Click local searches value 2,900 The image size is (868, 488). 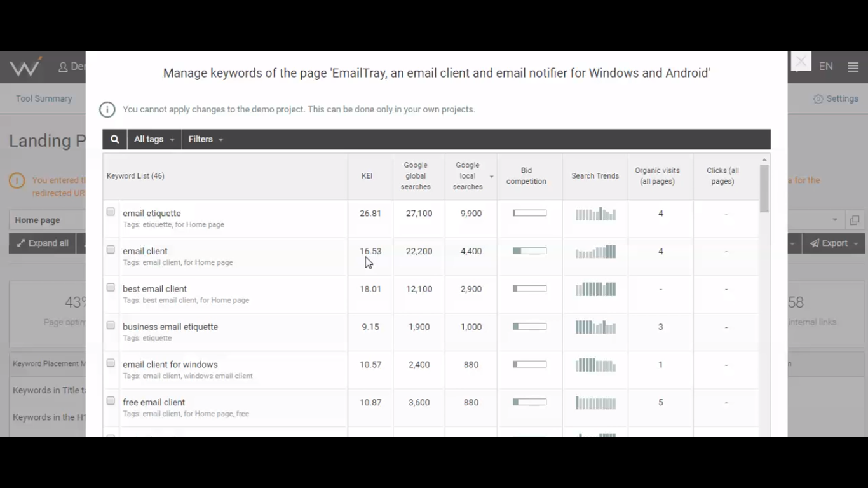(x=471, y=289)
